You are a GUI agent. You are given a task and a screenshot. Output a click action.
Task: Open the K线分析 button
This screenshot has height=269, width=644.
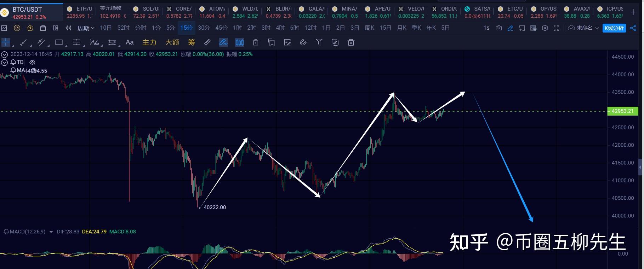[614, 28]
